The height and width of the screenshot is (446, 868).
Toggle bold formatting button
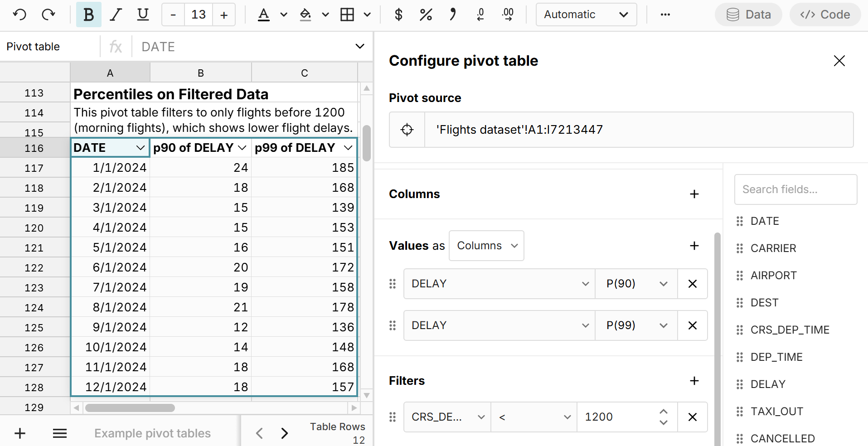[x=89, y=15]
